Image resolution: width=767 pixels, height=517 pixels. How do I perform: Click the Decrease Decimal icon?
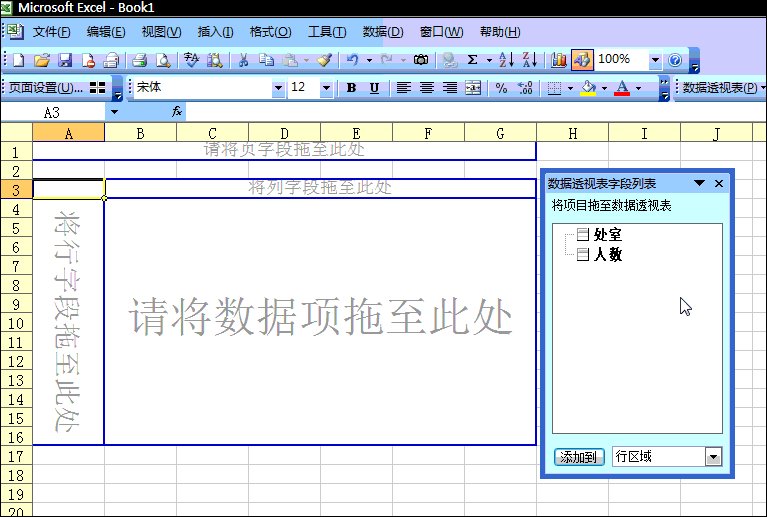click(525, 88)
